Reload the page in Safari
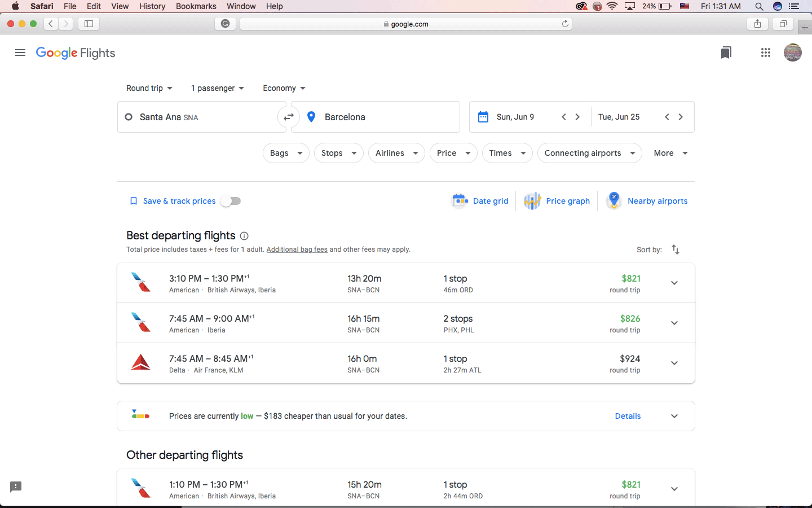Image resolution: width=812 pixels, height=508 pixels. [565, 24]
